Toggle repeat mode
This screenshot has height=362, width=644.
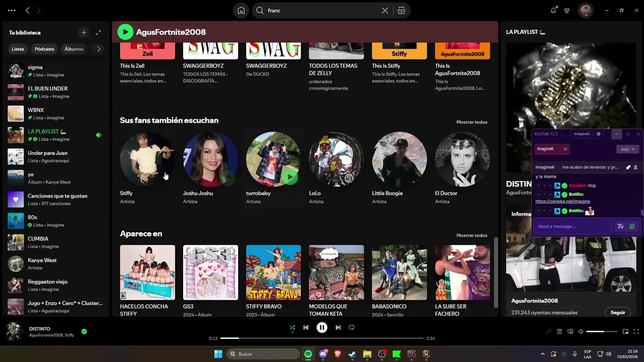[352, 327]
